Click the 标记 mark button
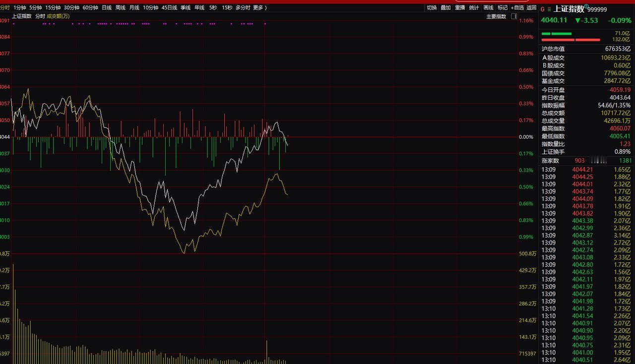This screenshot has height=364, width=635. pyautogui.click(x=503, y=7)
